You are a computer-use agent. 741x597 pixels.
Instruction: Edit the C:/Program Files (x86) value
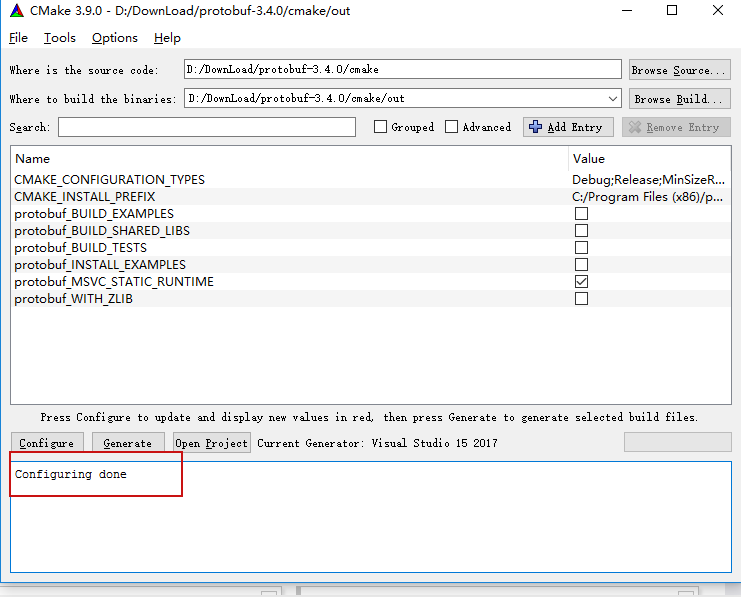[647, 197]
